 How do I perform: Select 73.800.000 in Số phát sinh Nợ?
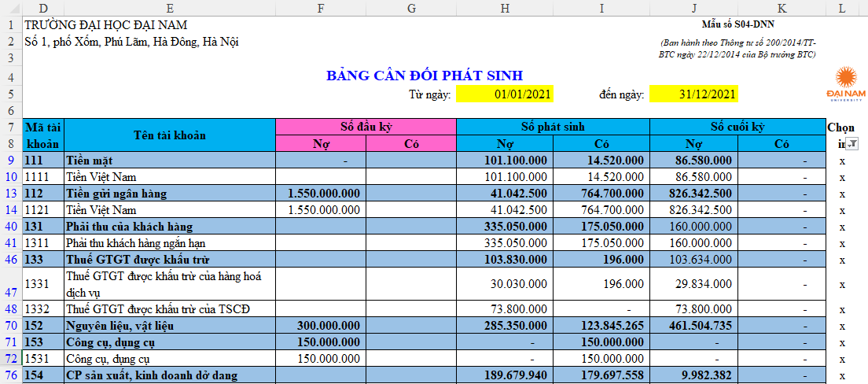tap(504, 309)
